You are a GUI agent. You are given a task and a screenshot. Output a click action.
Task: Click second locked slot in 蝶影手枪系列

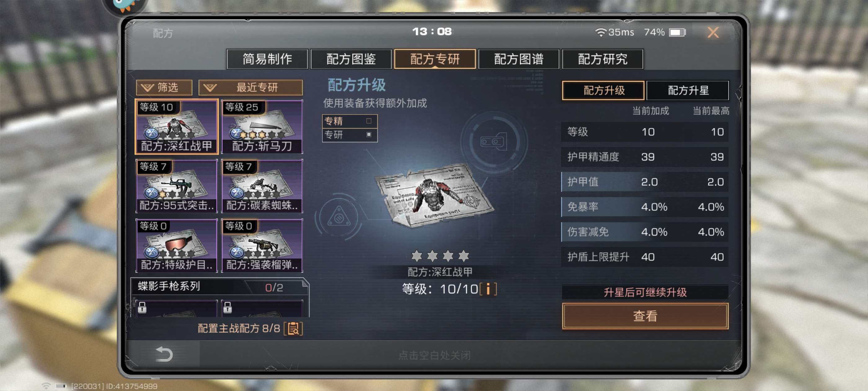point(262,308)
